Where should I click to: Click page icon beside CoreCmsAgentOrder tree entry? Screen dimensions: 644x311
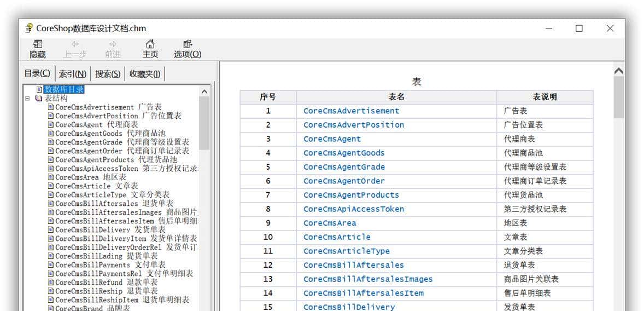tap(51, 151)
